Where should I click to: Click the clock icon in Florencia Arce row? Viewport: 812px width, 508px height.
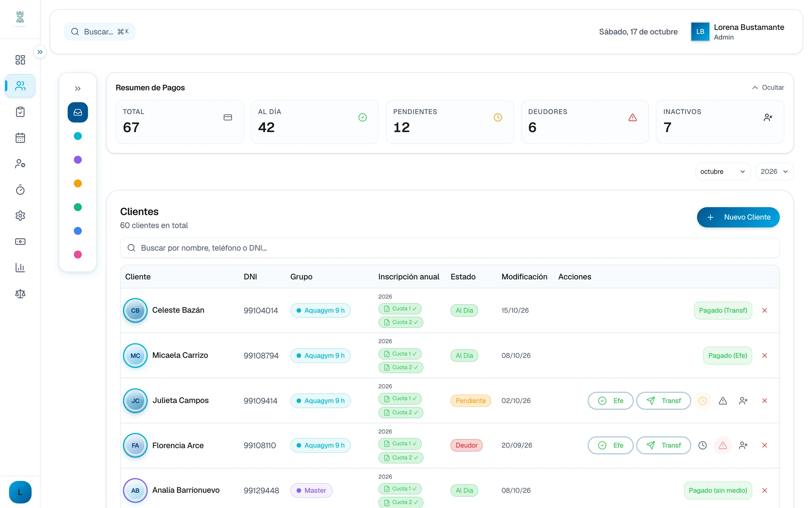(703, 446)
